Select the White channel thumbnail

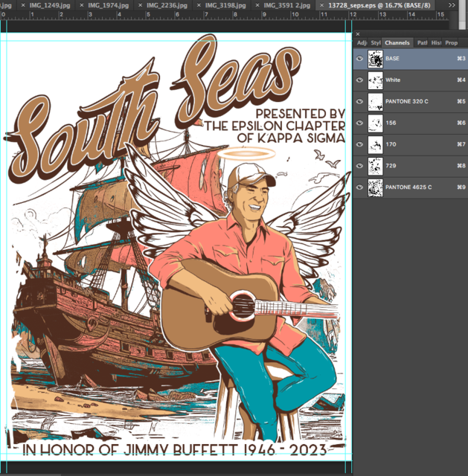[376, 80]
